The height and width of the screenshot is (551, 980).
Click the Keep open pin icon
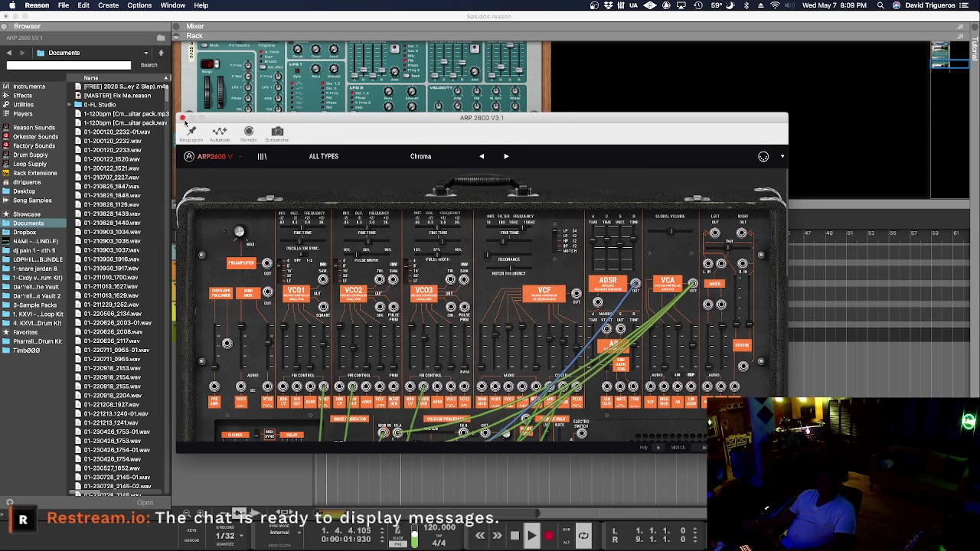[x=191, y=132]
